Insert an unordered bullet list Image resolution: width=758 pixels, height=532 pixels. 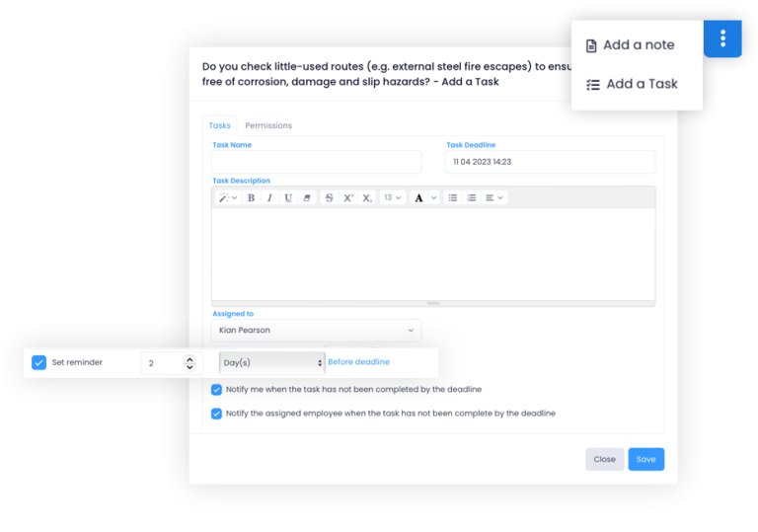(x=453, y=197)
